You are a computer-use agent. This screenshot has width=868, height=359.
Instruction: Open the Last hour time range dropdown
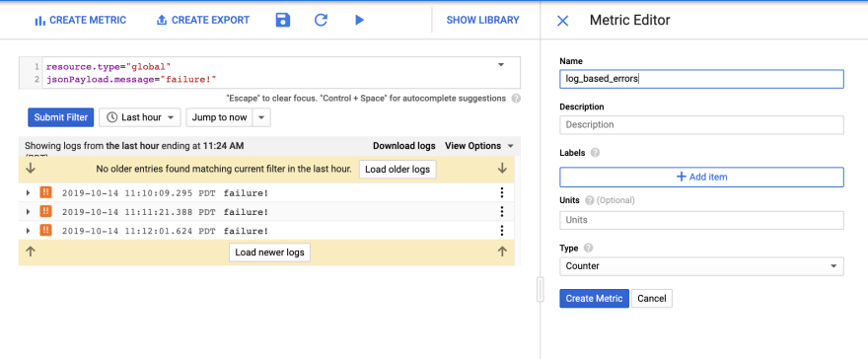(141, 117)
